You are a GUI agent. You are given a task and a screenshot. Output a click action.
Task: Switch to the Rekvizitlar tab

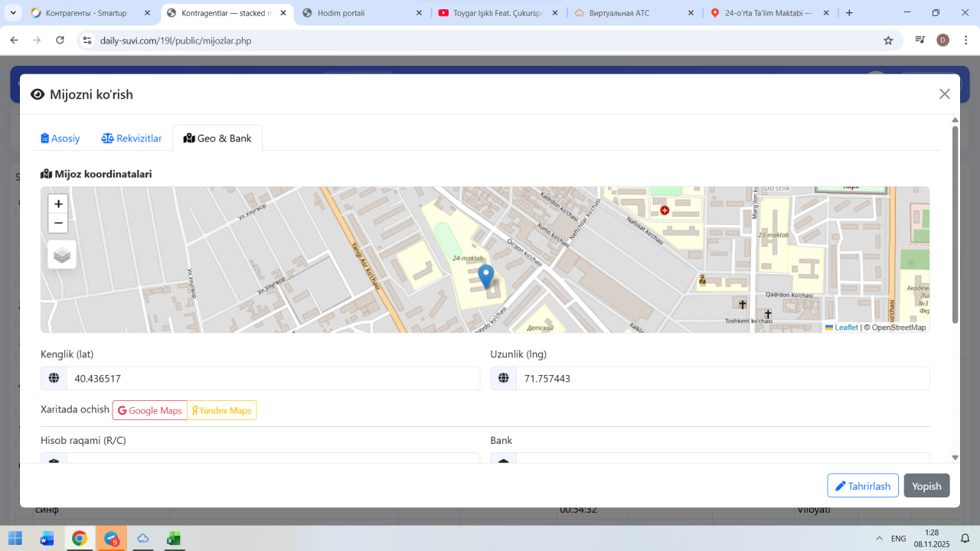click(132, 139)
